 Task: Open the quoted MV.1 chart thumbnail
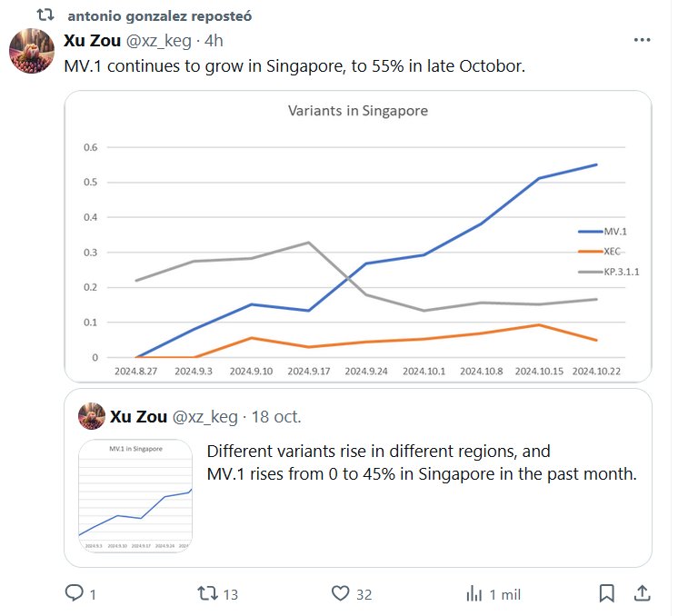135,496
